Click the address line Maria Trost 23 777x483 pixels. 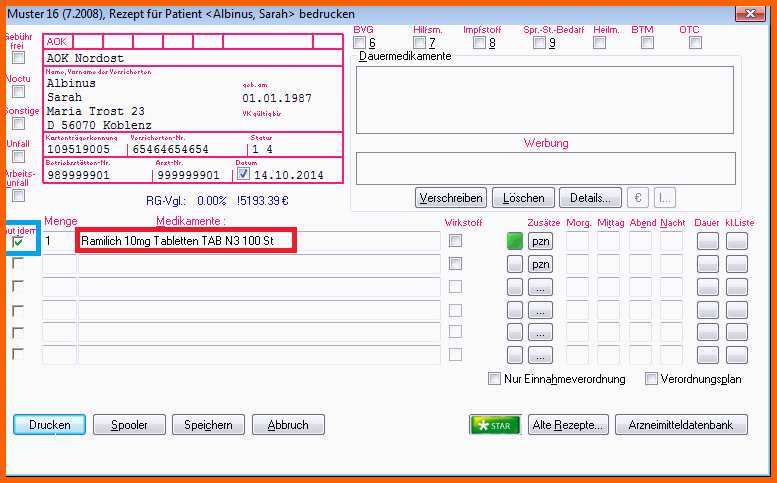pyautogui.click(x=96, y=111)
